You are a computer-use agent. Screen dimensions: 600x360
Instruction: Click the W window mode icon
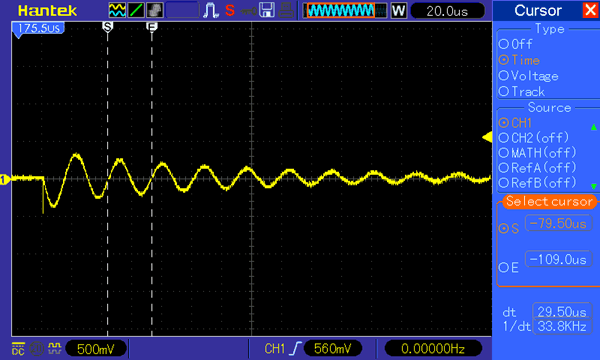(x=398, y=11)
